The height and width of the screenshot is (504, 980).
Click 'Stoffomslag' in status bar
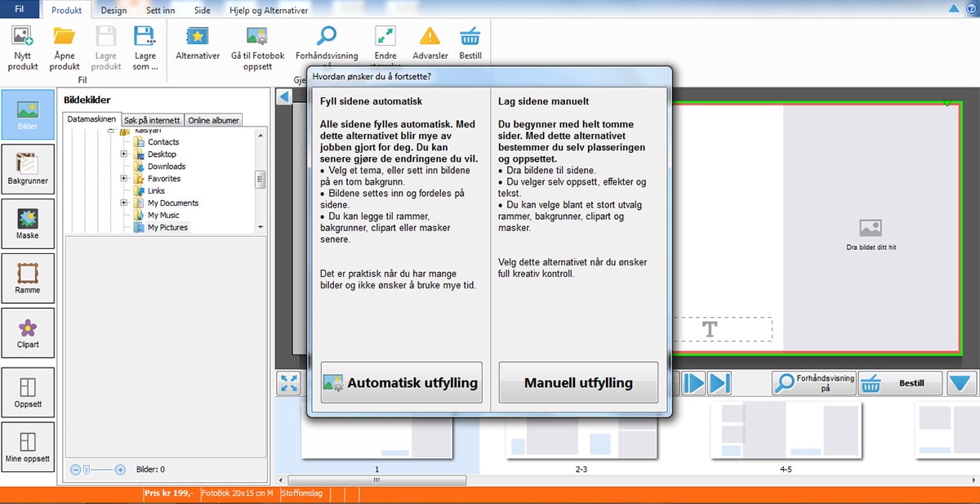point(302,494)
